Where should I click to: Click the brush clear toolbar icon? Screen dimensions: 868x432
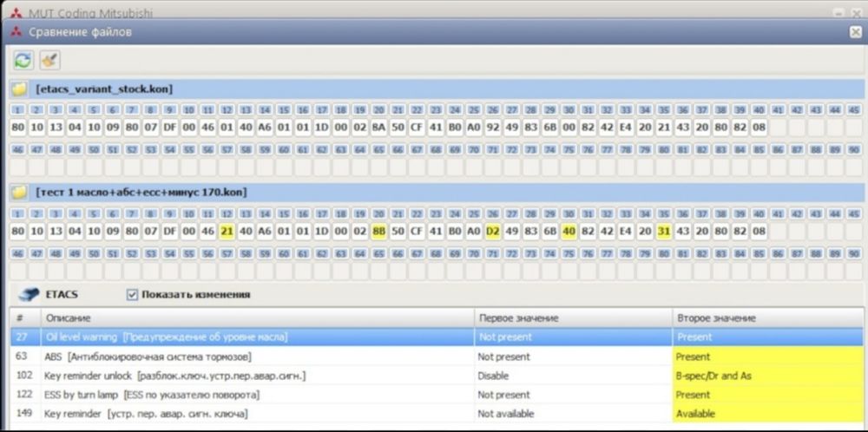click(x=49, y=61)
